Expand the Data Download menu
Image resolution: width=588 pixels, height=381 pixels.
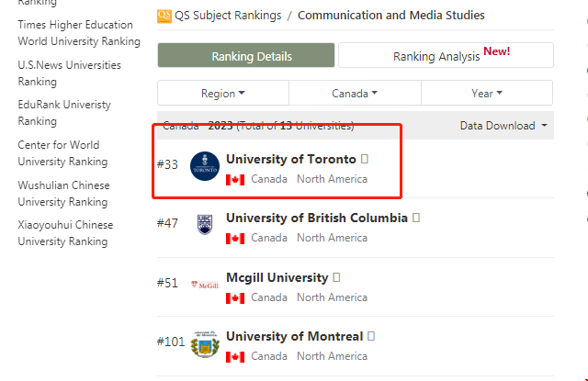tap(503, 126)
